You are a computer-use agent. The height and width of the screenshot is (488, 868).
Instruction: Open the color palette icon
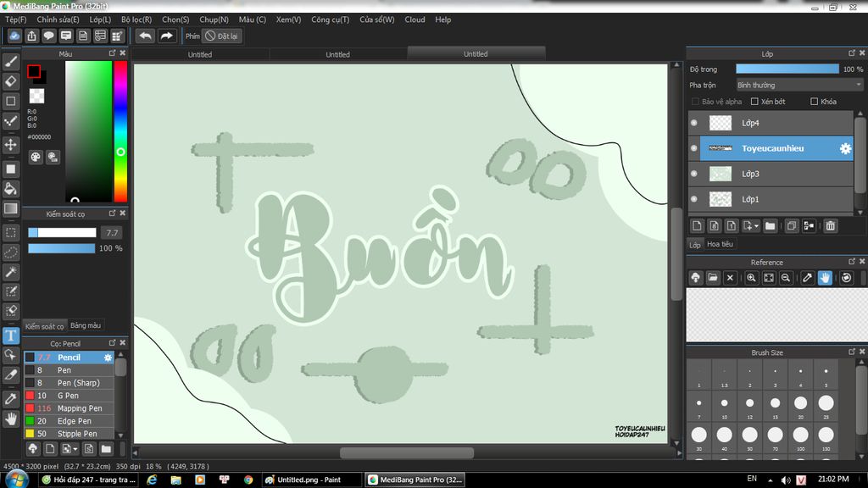pos(36,157)
